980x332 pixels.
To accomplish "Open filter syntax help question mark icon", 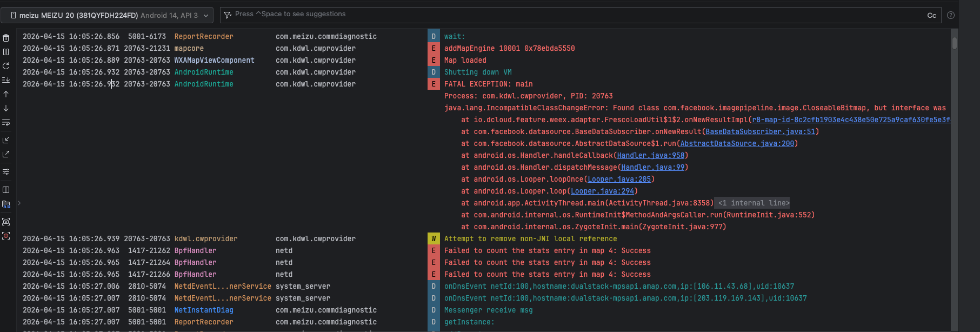I will click(951, 15).
